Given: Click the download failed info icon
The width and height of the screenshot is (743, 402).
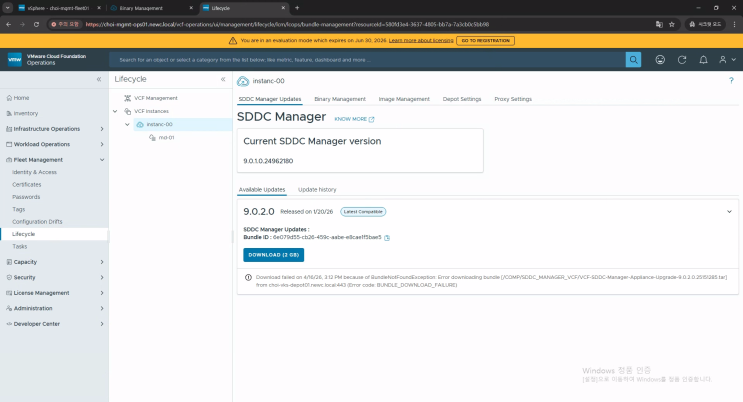Looking at the screenshot, I should tap(248, 277).
